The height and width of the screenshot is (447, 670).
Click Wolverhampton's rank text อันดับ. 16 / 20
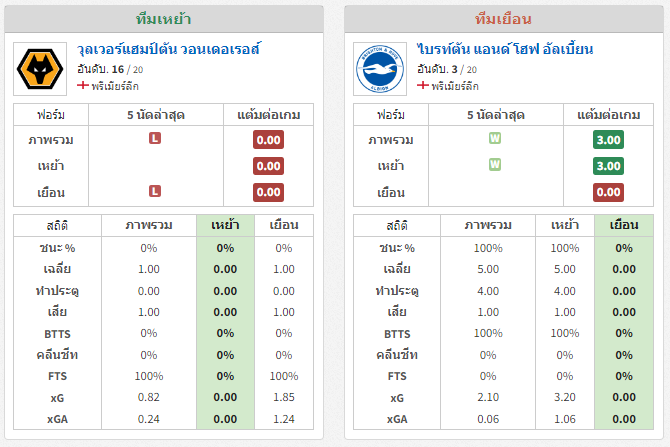[110, 69]
